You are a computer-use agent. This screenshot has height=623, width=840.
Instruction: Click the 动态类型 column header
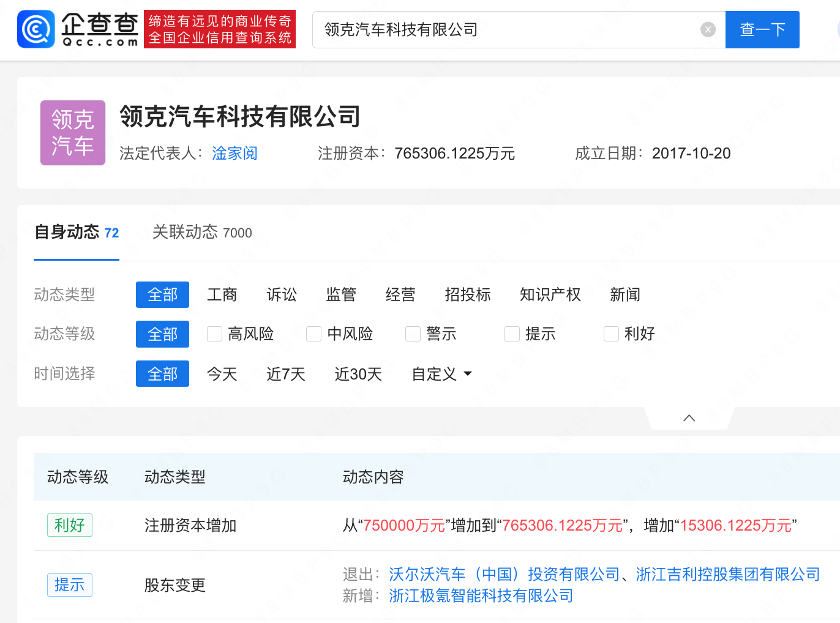click(175, 477)
